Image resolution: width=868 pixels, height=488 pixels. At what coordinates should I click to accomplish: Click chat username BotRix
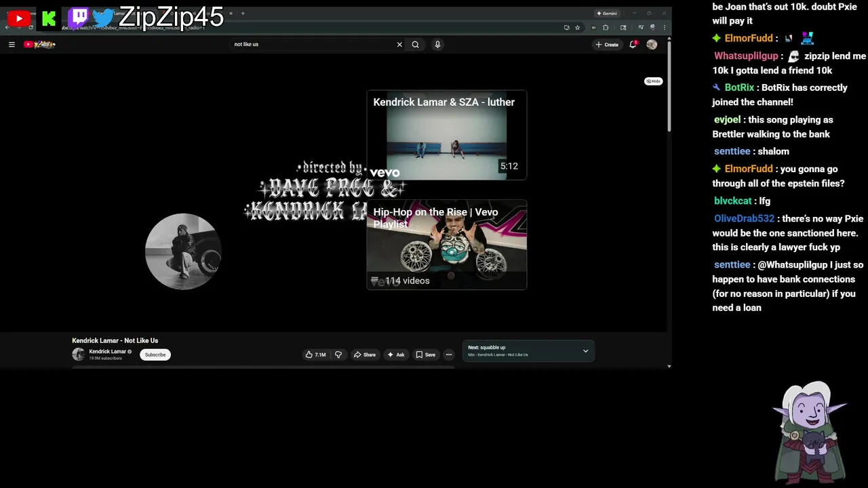(x=739, y=87)
